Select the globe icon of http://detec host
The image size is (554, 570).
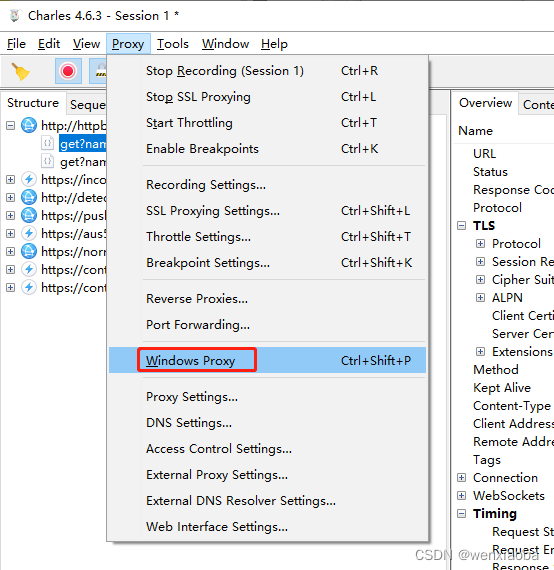click(x=29, y=197)
